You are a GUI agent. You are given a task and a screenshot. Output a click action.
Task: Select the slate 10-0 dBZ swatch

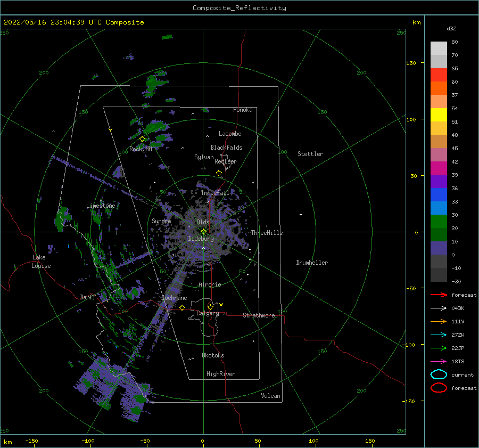439,248
